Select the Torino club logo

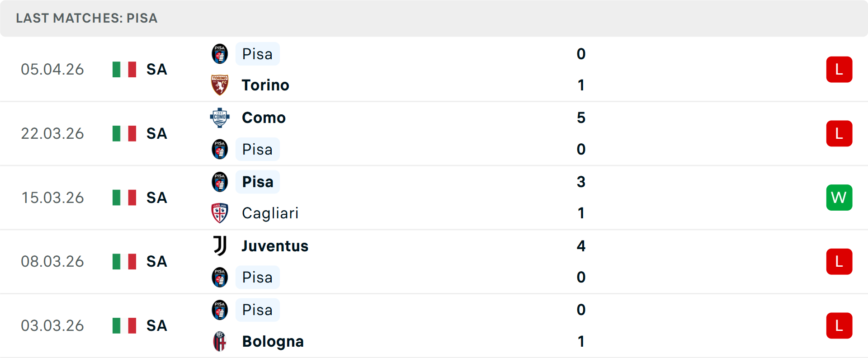(220, 85)
